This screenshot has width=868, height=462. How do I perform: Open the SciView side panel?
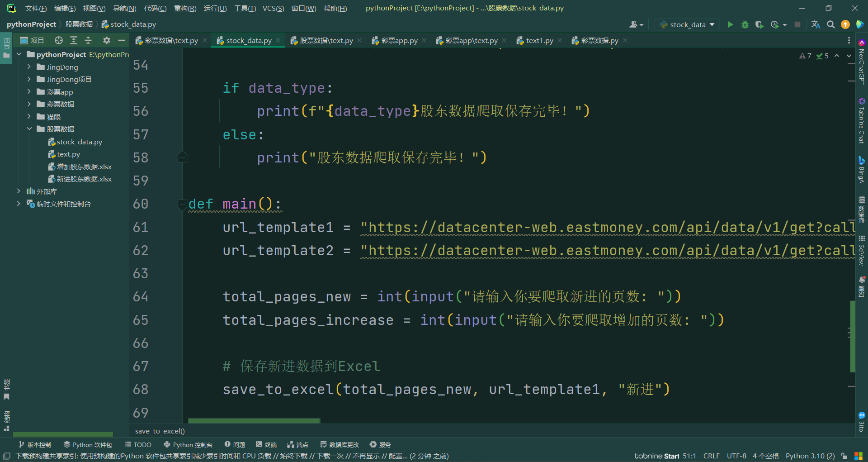pos(862,250)
